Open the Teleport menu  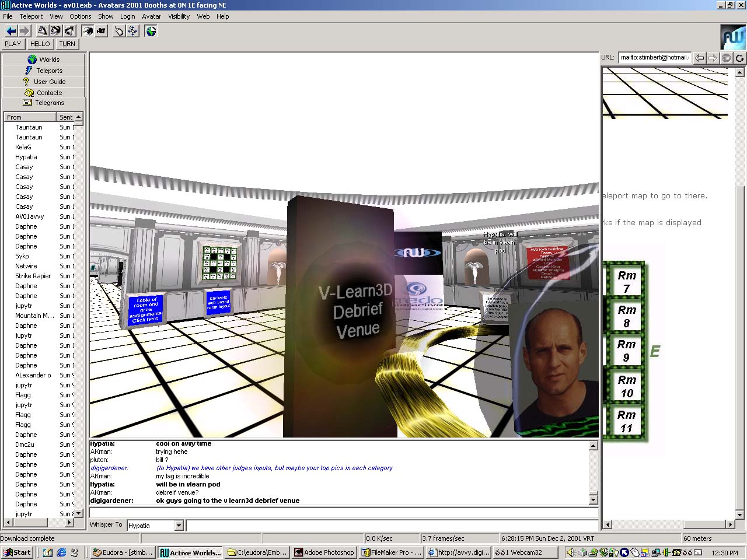click(x=31, y=16)
